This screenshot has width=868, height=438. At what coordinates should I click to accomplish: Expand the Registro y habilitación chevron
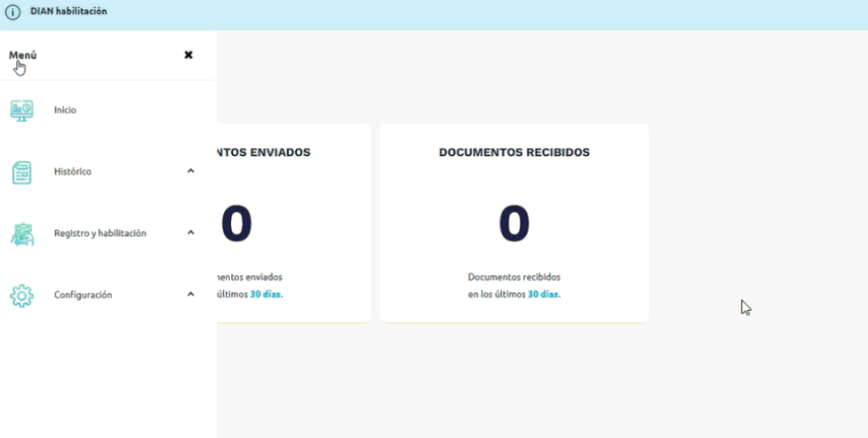pyautogui.click(x=190, y=232)
